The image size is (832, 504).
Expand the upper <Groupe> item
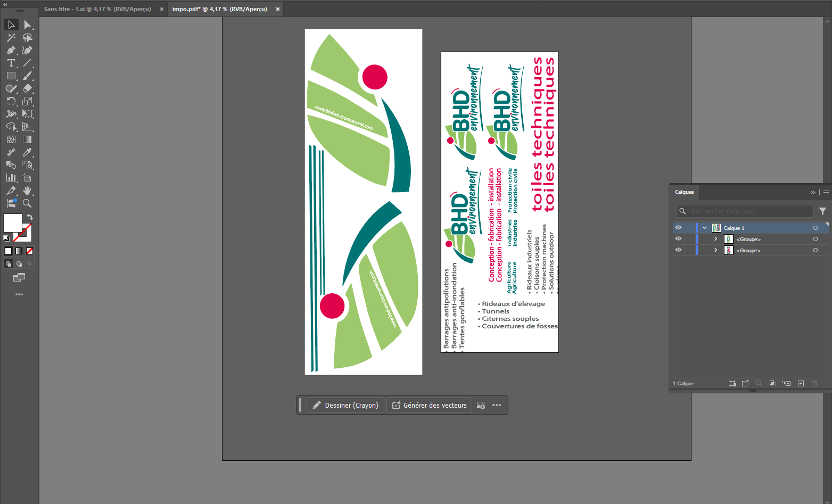715,239
